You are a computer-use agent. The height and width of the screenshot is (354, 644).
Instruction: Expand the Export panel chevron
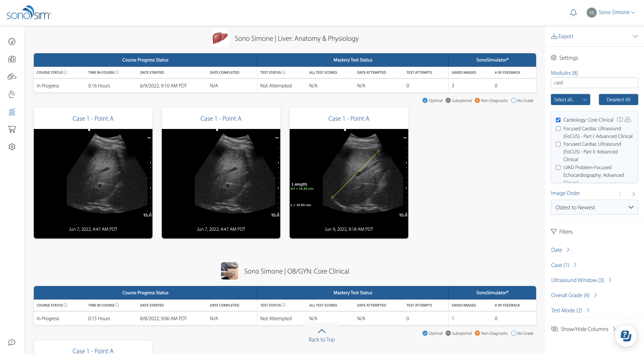point(635,36)
